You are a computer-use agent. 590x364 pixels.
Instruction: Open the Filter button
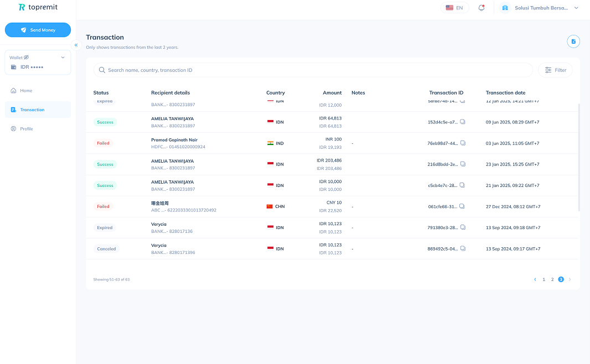pos(555,70)
